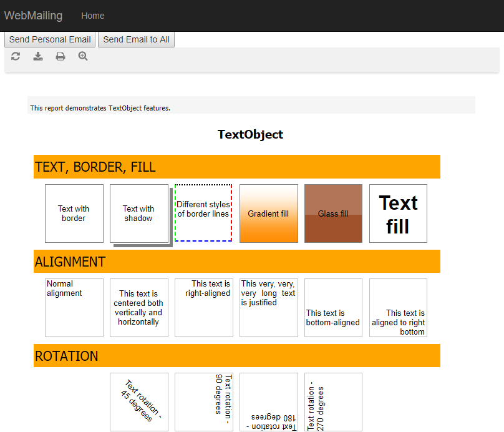The height and width of the screenshot is (432, 504).
Task: Click the Glass fill box
Action: pyautogui.click(x=333, y=214)
